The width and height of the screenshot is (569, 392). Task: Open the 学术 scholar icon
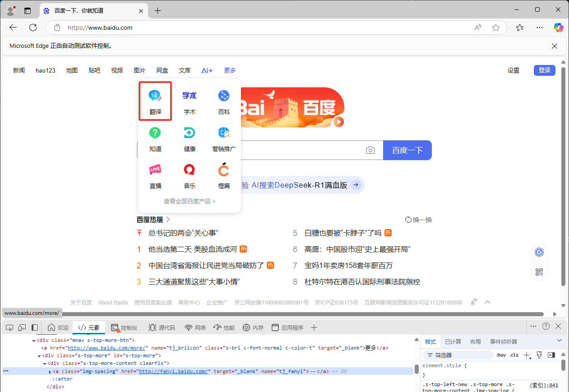(x=190, y=96)
